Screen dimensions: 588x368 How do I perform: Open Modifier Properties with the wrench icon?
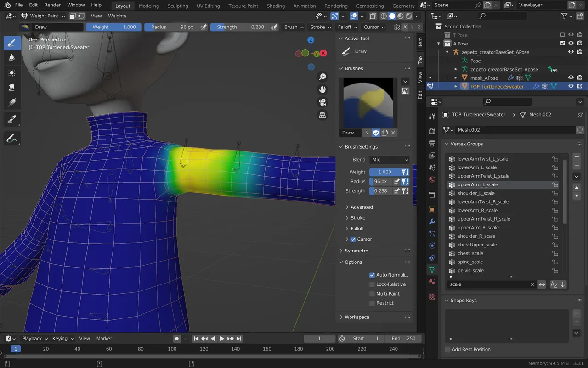432,222
